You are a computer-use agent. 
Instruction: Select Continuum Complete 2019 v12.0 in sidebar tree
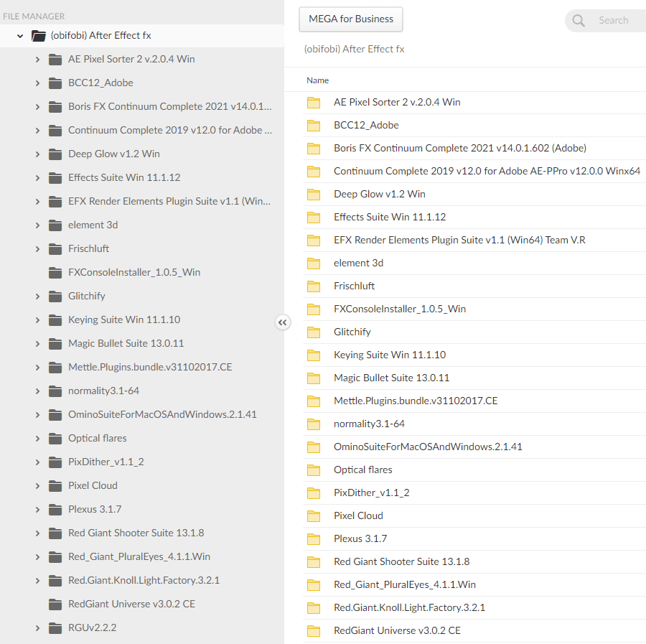(x=169, y=130)
